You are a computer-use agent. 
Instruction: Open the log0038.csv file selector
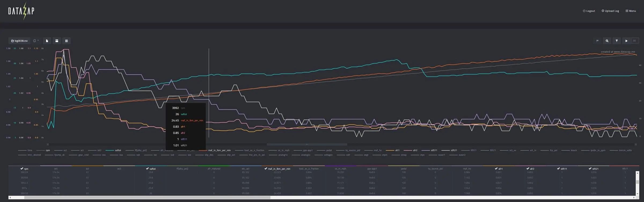coord(19,41)
